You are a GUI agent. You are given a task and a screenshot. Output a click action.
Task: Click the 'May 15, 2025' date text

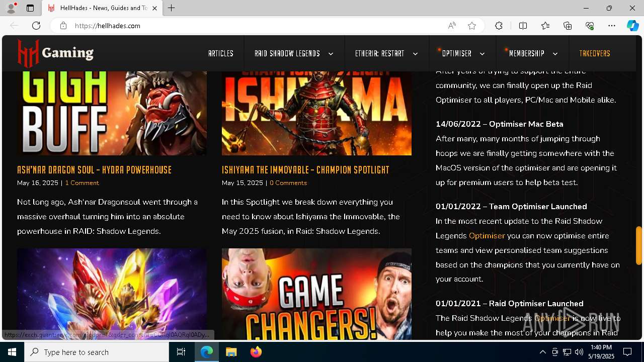(x=243, y=183)
